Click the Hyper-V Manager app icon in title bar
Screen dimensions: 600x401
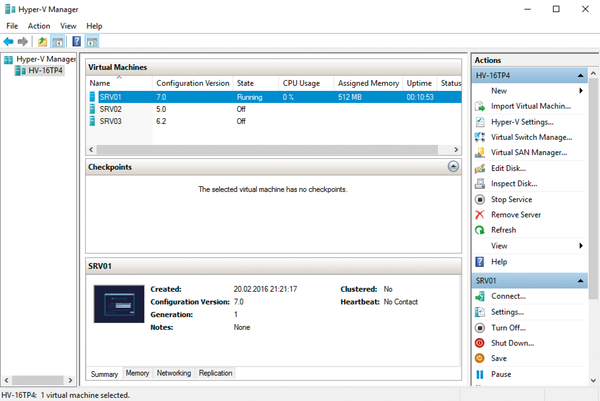[10, 9]
